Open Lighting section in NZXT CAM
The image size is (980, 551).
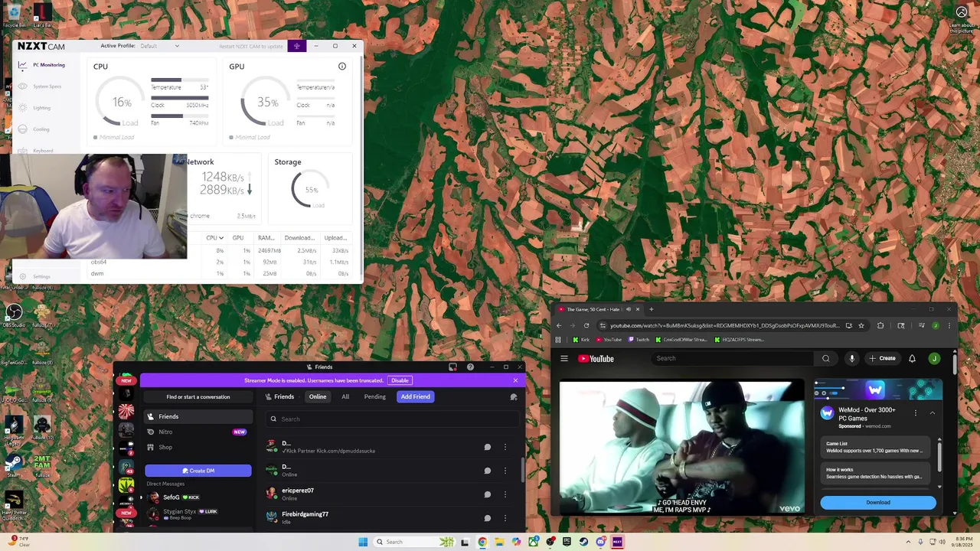click(x=41, y=108)
